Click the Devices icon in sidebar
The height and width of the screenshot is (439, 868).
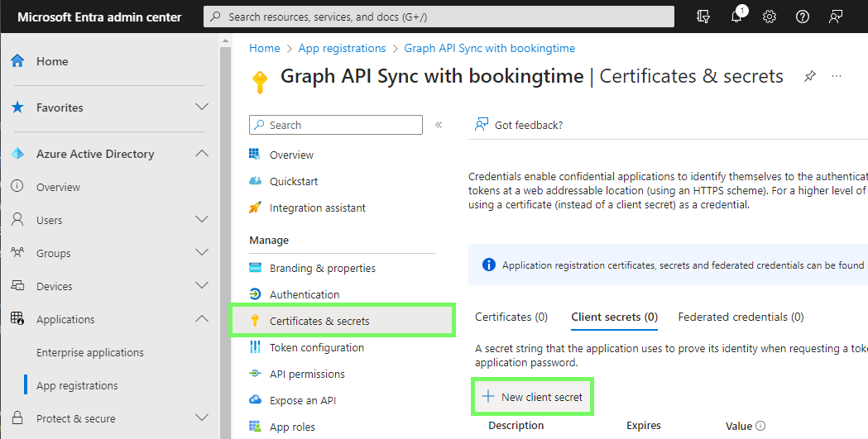(x=17, y=286)
